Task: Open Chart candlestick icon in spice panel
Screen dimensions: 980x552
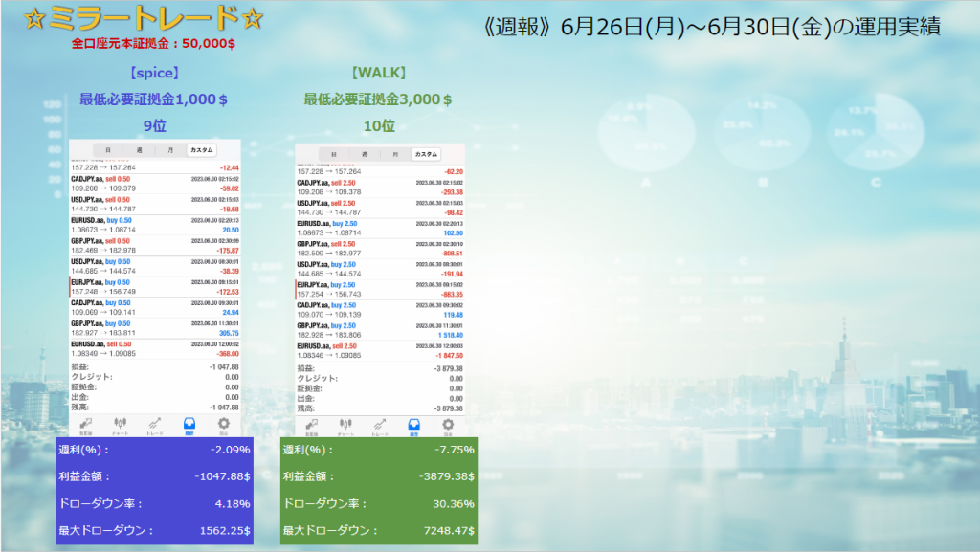Action: coord(121,424)
